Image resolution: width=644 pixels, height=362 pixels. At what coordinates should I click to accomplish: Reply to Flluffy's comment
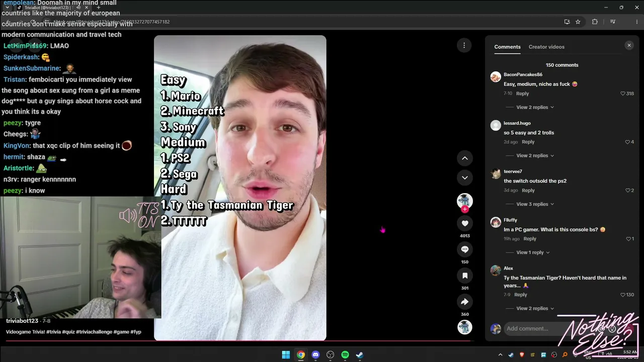pyautogui.click(x=530, y=239)
